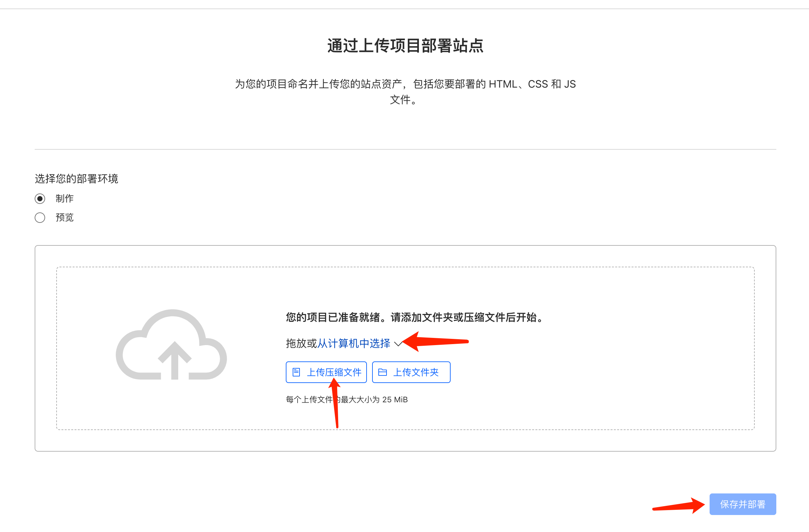Click the description mentioning HTML、CSS 和 JS

pyautogui.click(x=405, y=92)
